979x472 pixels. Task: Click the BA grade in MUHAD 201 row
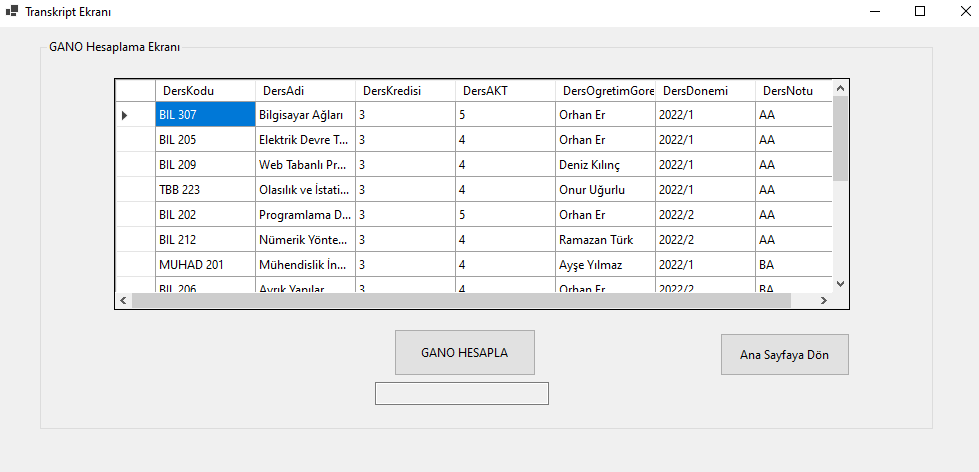794,264
